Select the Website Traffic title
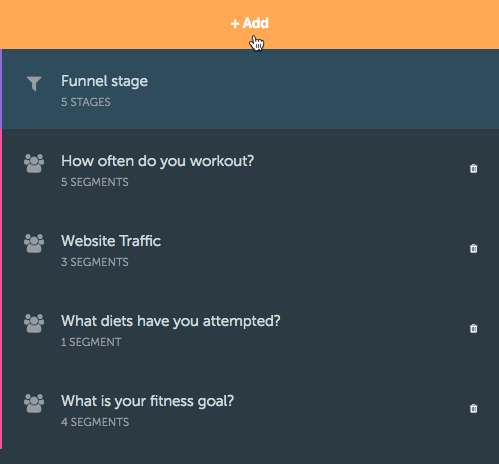Viewport: 499px width, 464px height. pyautogui.click(x=111, y=241)
